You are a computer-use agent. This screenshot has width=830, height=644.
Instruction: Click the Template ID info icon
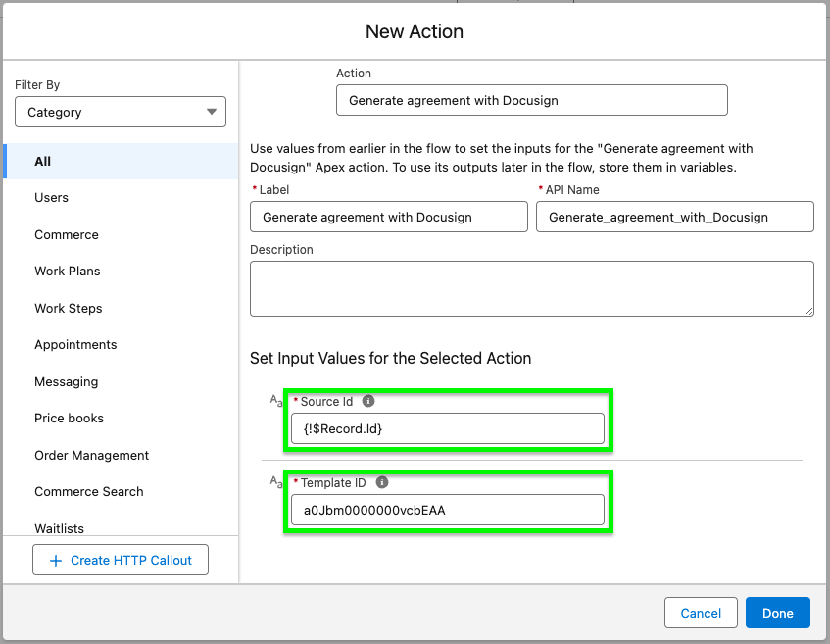tap(382, 483)
